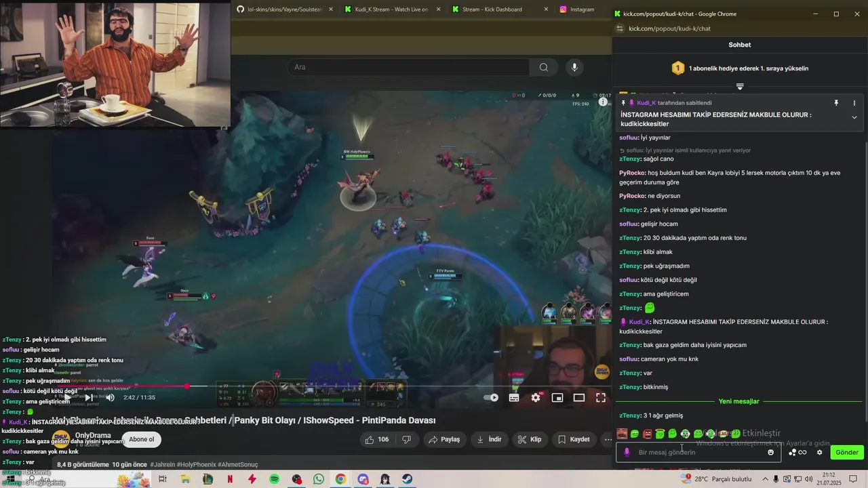Open the emoji picker in chat input
868x488 pixels.
[771, 452]
